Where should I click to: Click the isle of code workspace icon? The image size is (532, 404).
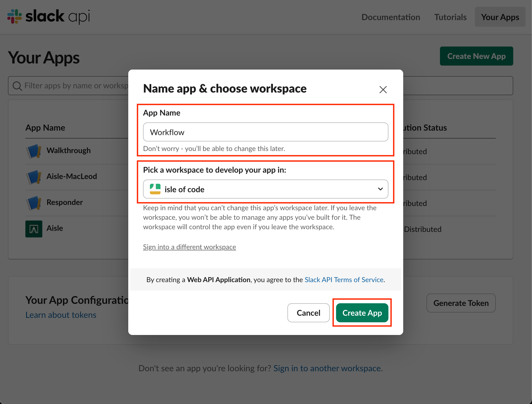coord(155,189)
